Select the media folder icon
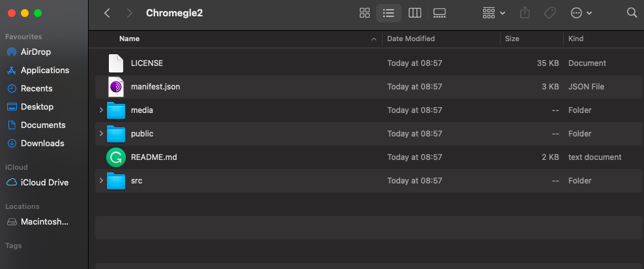The width and height of the screenshot is (644, 269). click(x=116, y=110)
